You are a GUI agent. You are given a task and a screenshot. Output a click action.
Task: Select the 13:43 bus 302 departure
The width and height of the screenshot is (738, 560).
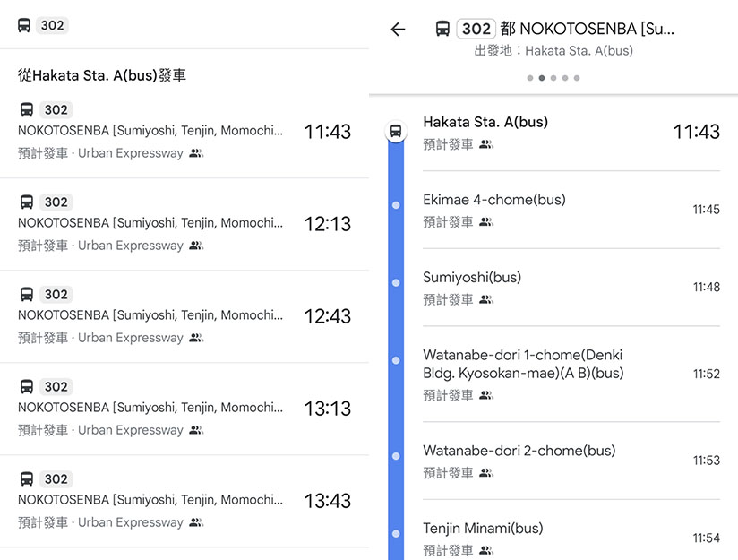[184, 501]
